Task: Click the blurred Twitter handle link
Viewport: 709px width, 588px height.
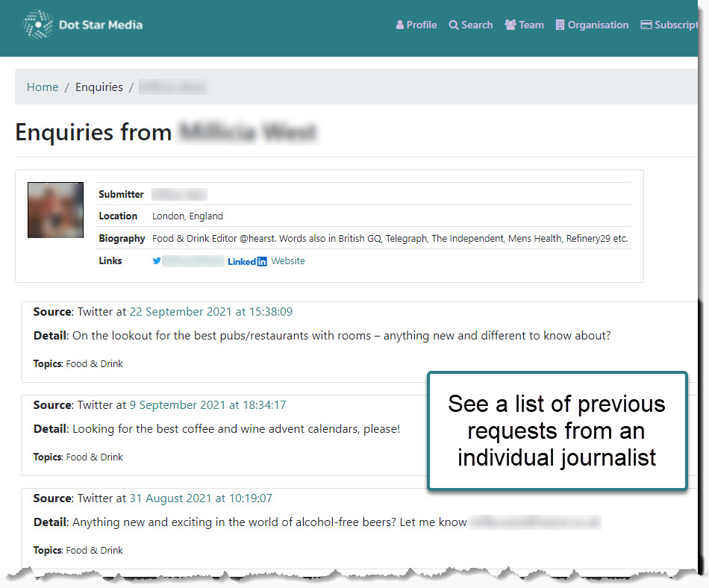Action: (193, 260)
